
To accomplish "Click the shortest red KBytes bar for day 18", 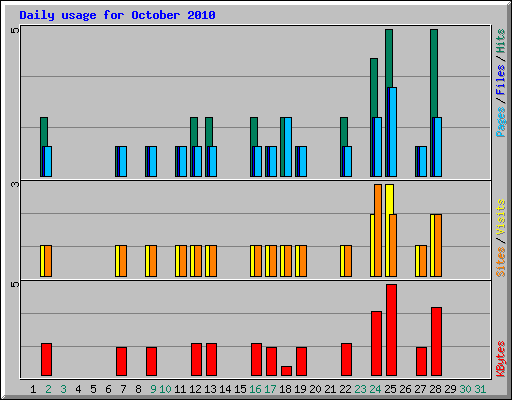I will (x=287, y=371).
